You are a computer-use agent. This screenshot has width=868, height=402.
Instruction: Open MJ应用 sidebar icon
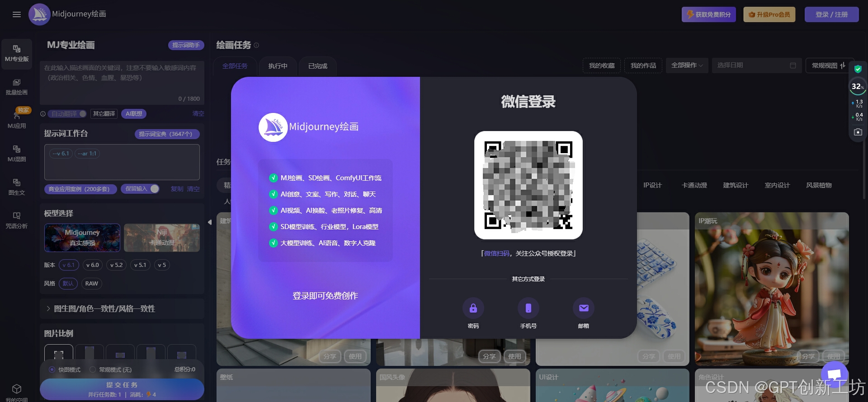tap(17, 119)
